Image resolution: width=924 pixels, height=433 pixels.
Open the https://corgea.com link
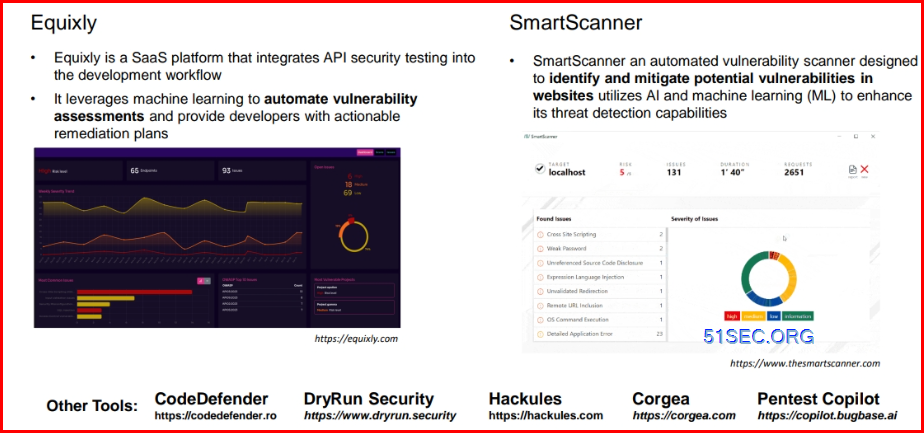pyautogui.click(x=684, y=415)
